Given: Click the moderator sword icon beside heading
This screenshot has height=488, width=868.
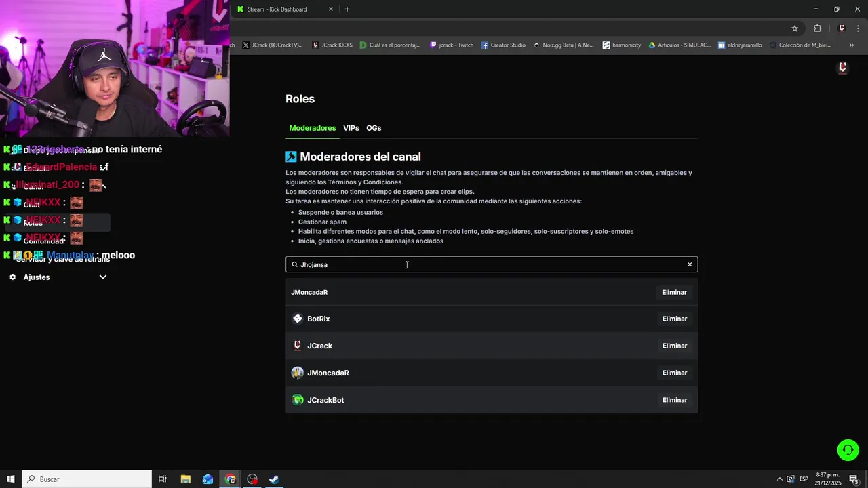Looking at the screenshot, I should (x=291, y=157).
